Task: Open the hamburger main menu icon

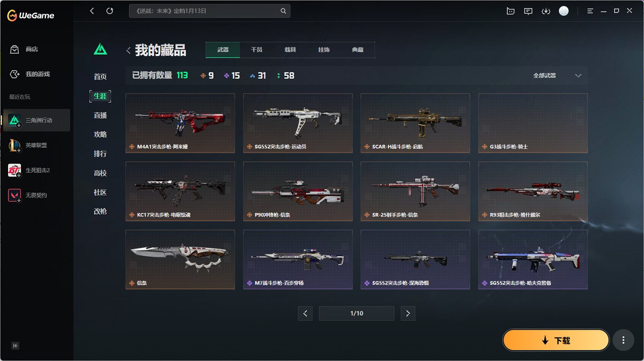Action: [x=590, y=11]
